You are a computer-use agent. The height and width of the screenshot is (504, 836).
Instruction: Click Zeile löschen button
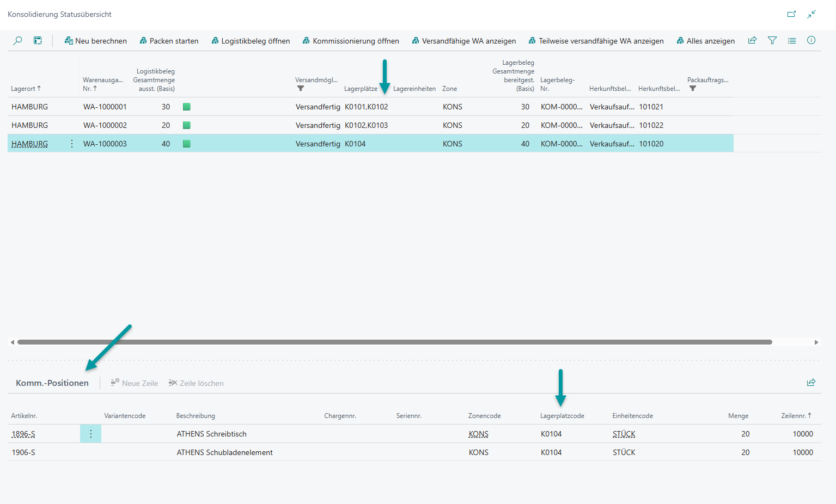[x=196, y=383]
